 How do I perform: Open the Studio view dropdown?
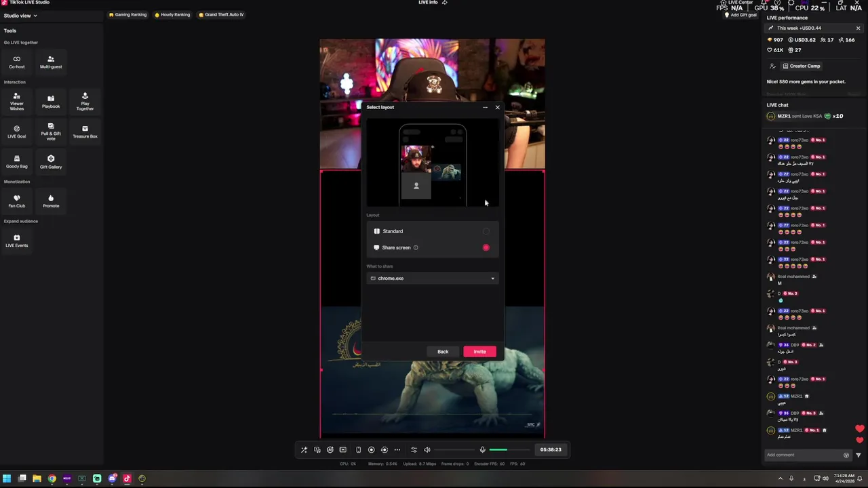[x=20, y=16]
